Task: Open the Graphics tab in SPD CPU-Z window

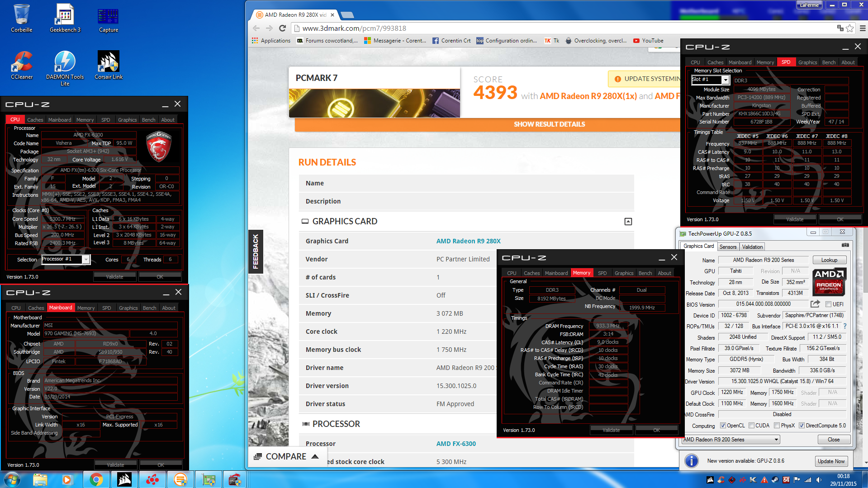Action: coord(807,62)
